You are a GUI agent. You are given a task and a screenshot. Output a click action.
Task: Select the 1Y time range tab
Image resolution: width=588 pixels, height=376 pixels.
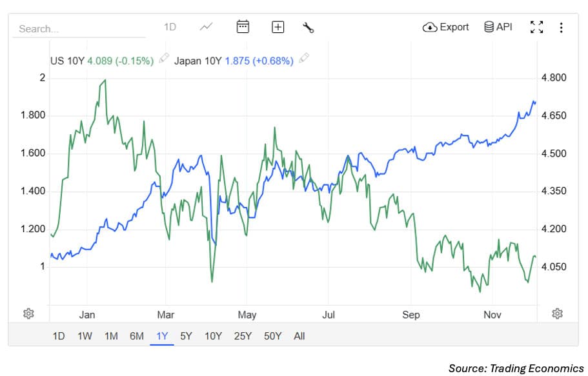click(161, 336)
